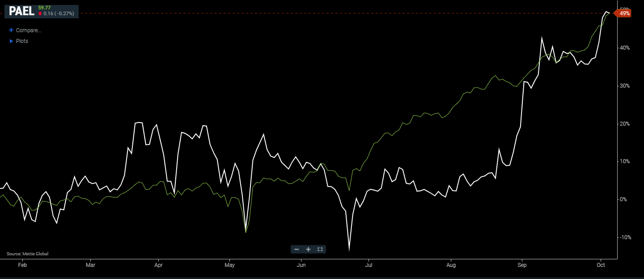The width and height of the screenshot is (644, 279).
Task: Click the Sep label on time axis
Action: point(521,265)
